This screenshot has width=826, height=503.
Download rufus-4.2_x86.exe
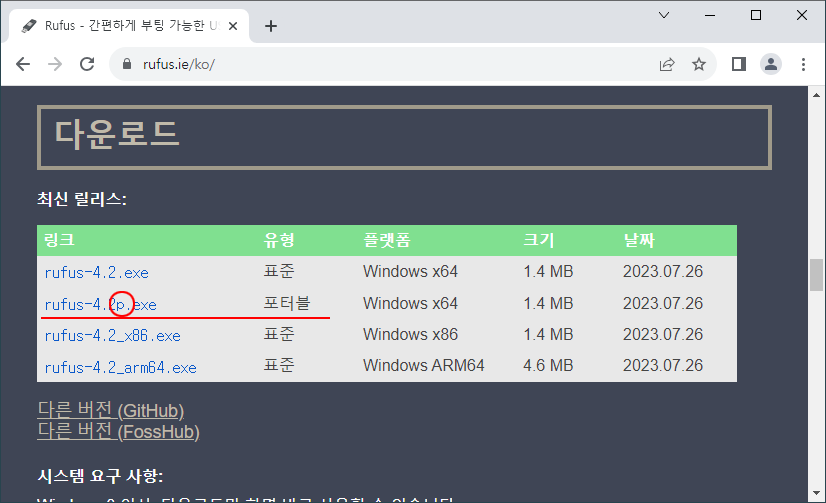coord(113,336)
